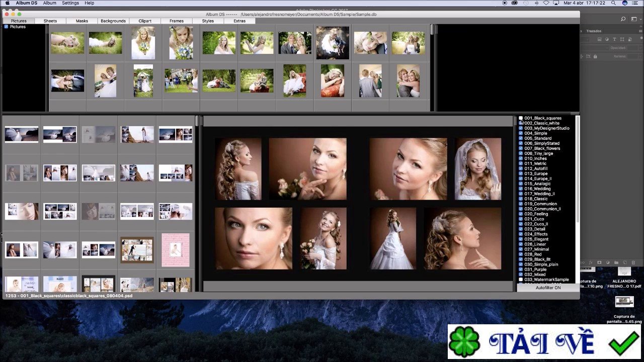Switch to the Backgrounds tab

click(x=113, y=21)
